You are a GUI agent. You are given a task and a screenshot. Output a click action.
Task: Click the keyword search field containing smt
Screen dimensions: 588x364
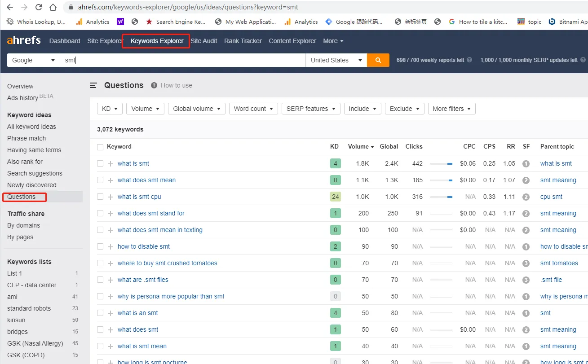(x=183, y=60)
